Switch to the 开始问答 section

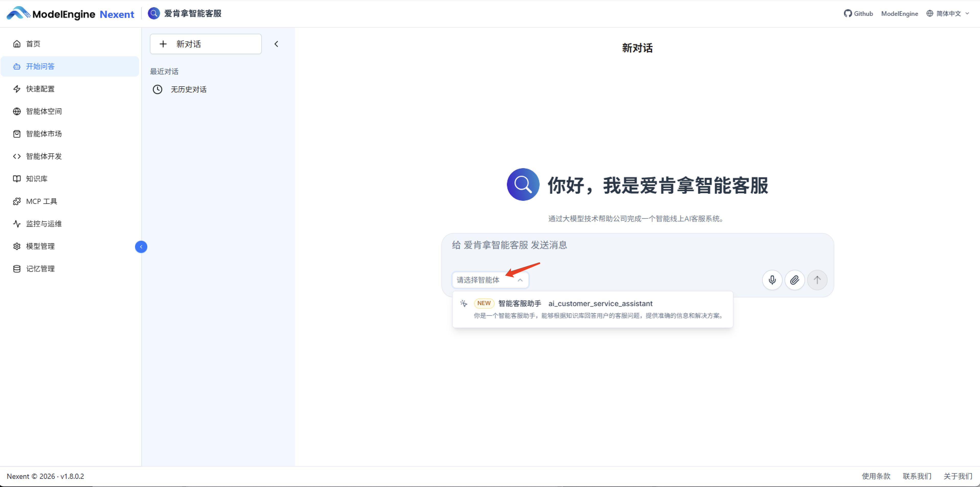pos(40,66)
